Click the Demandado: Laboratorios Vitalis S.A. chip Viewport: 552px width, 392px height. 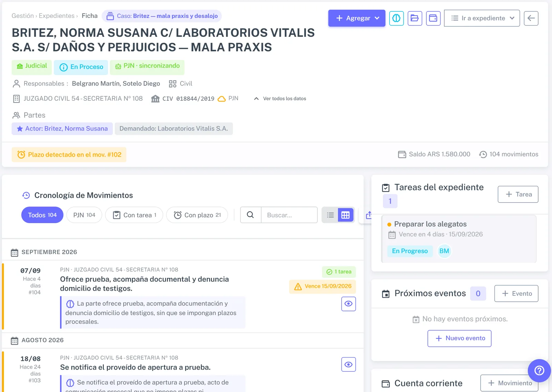click(x=174, y=129)
